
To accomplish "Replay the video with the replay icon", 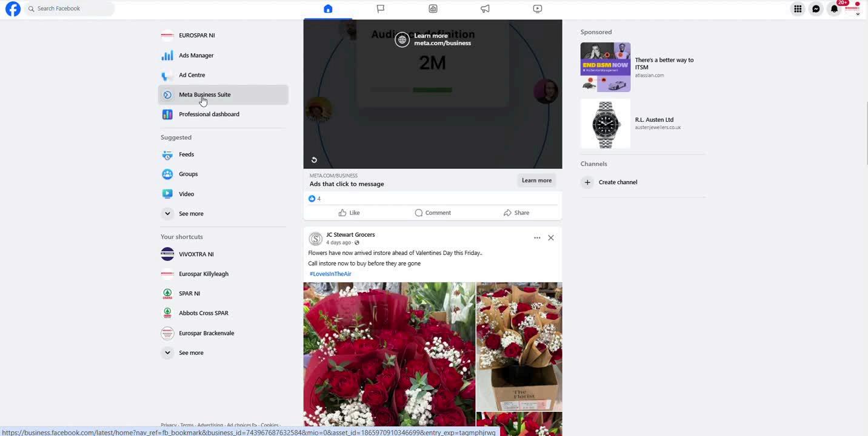I will coord(314,160).
